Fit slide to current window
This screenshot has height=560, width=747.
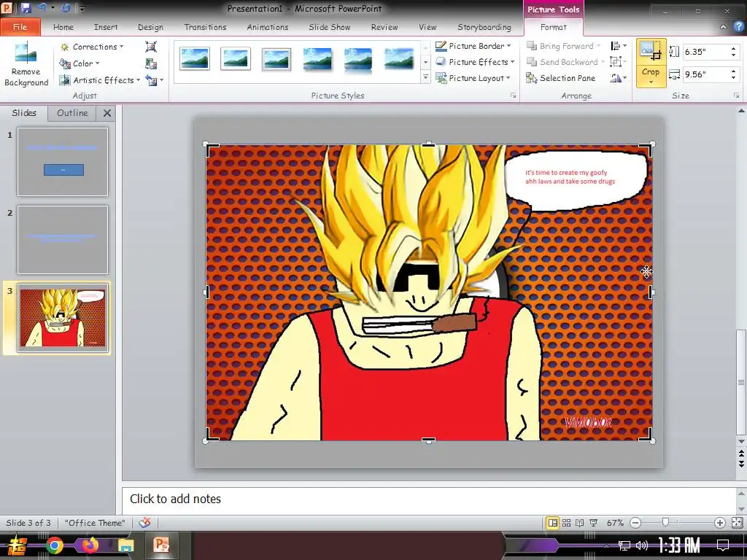pos(737,523)
